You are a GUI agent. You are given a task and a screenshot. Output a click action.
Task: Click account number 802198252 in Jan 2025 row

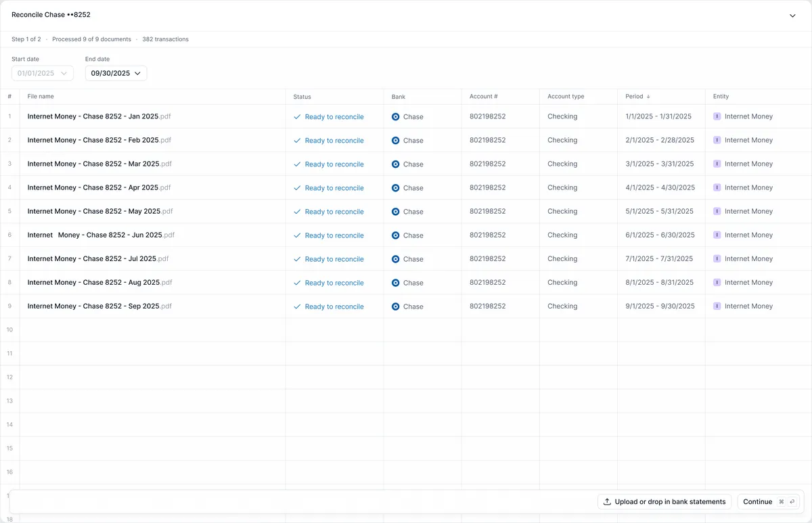tap(488, 116)
